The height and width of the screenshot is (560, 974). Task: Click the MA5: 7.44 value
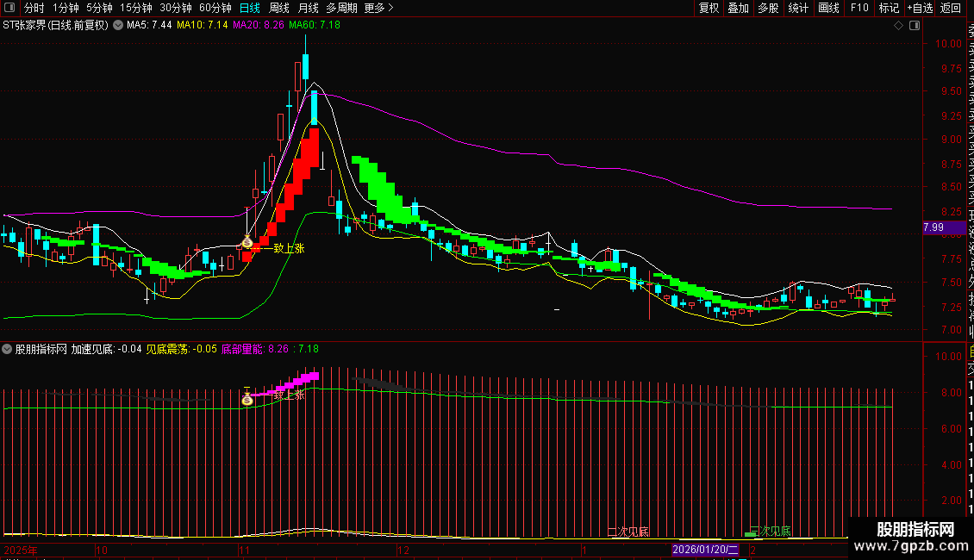[x=149, y=26]
